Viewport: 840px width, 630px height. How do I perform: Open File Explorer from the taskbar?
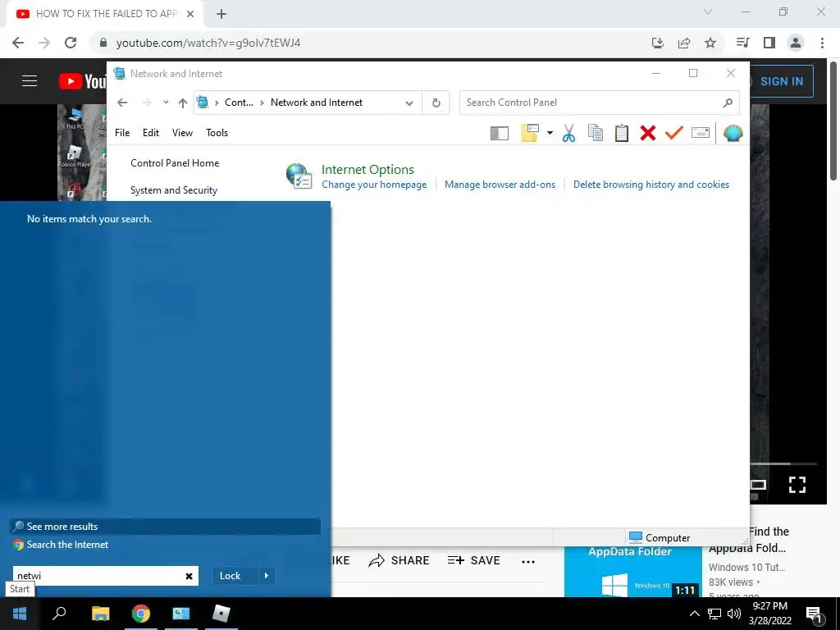[x=100, y=614]
